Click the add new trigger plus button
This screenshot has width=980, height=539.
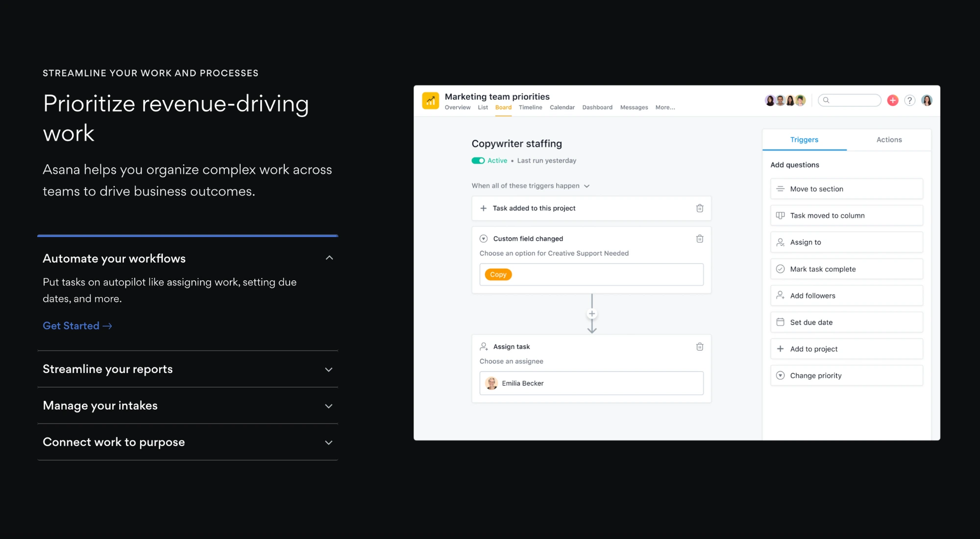coord(591,313)
